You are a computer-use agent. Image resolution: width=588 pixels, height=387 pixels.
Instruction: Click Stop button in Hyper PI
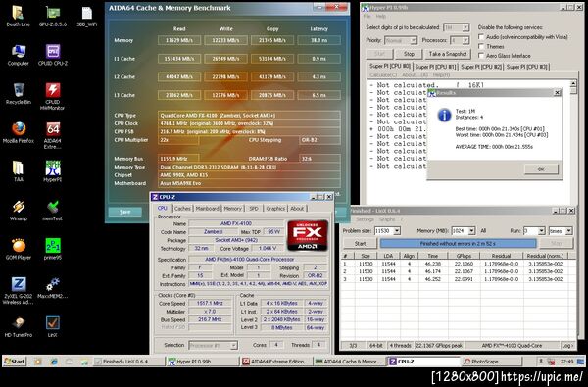coord(409,54)
